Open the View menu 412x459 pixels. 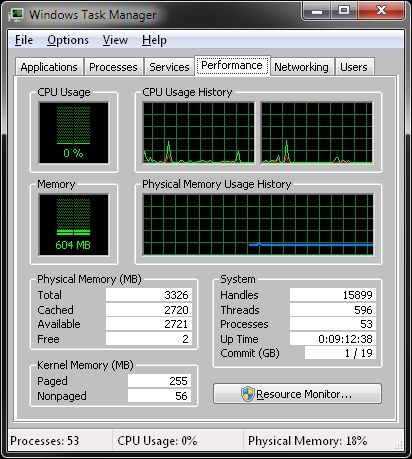click(x=115, y=40)
